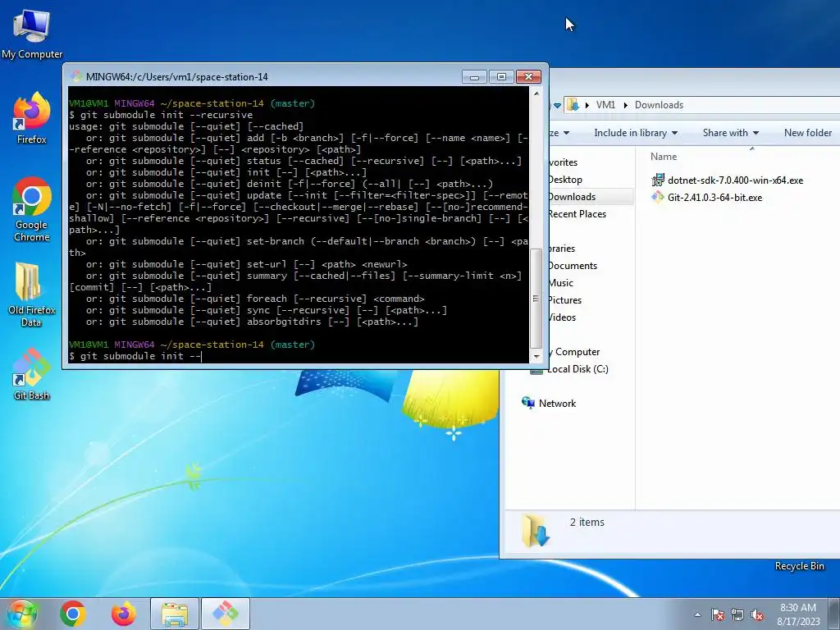Select Git Bash taskbar button

tap(225, 614)
